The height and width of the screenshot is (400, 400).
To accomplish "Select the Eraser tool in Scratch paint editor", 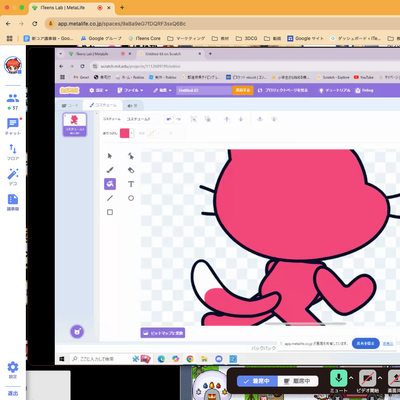I will coord(131,170).
